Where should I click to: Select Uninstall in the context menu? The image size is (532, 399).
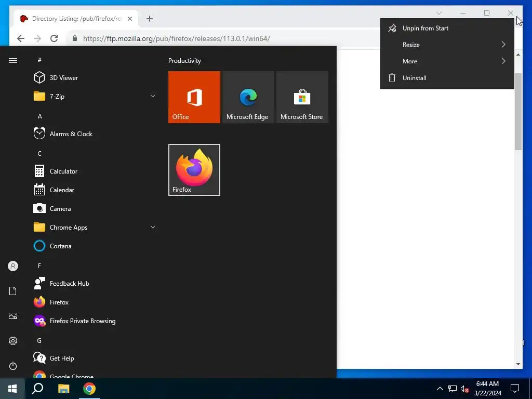coord(447,78)
